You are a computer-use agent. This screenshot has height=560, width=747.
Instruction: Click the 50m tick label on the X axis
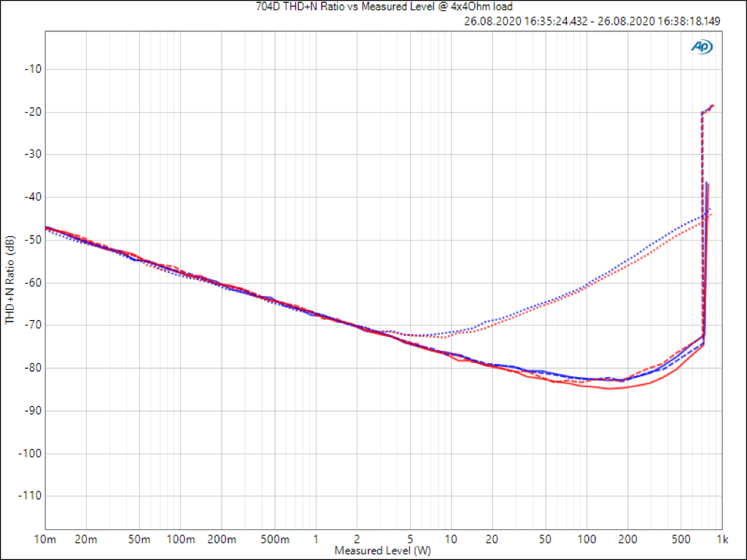[x=139, y=539]
